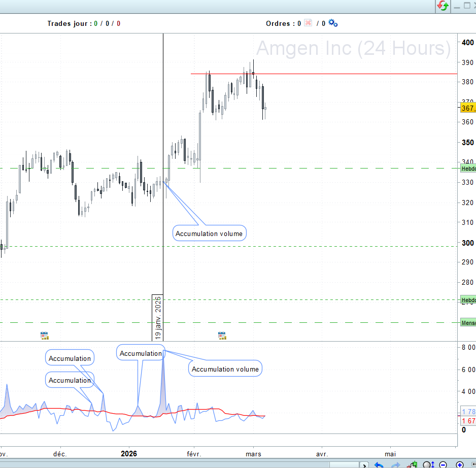The width and height of the screenshot is (476, 468).
Task: Click the Trades jour counter text
Action: (84, 23)
